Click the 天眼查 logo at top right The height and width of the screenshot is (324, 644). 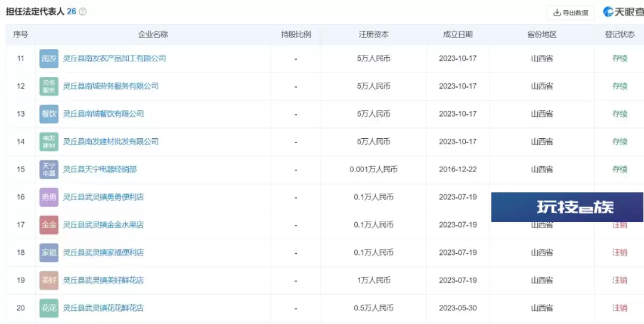pyautogui.click(x=624, y=12)
